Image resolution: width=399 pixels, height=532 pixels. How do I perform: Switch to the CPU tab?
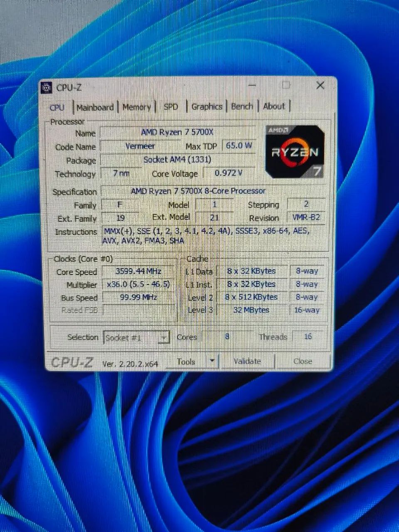tap(57, 107)
